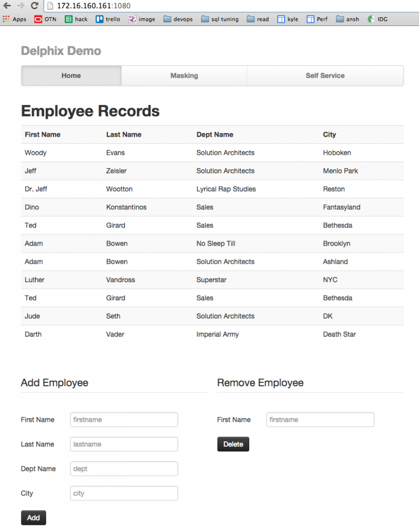This screenshot has height=532, width=419.
Task: Click the page icon in address bar
Action: coord(50,6)
